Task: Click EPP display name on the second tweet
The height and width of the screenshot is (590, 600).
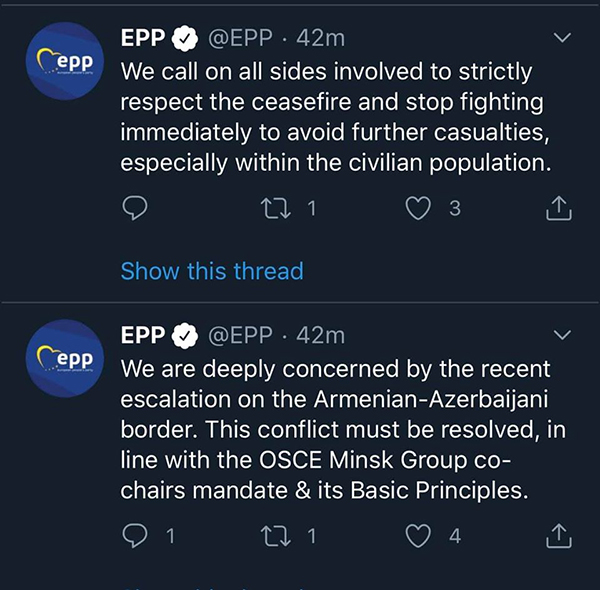Action: 143,336
